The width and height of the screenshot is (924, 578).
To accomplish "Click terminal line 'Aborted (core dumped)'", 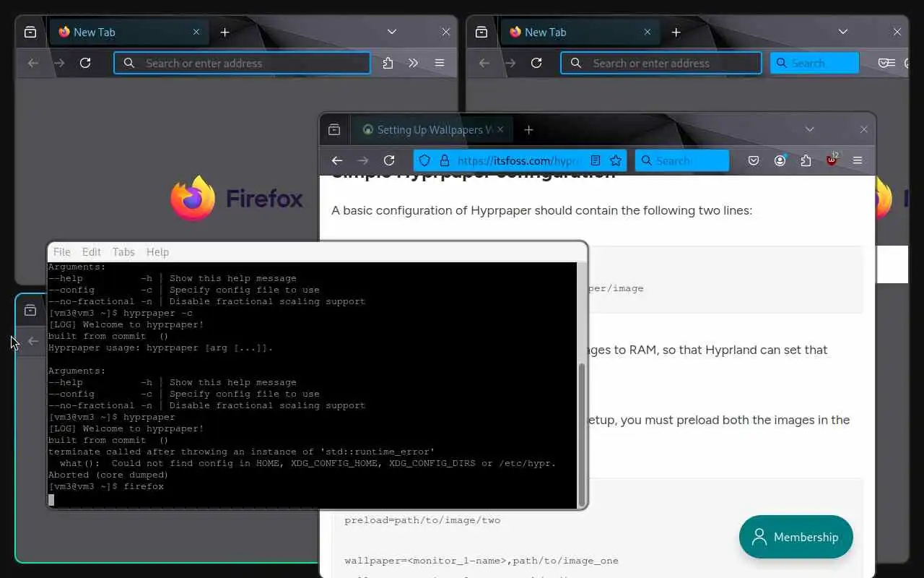I will (x=108, y=475).
